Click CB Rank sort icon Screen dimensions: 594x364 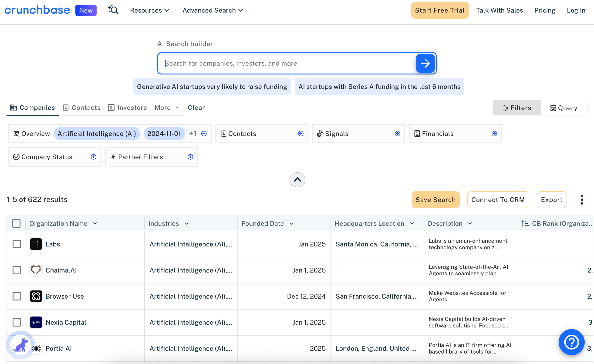tap(525, 223)
